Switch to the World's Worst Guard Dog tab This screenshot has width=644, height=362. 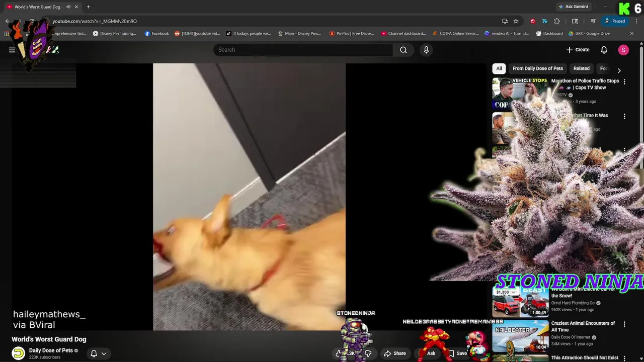38,7
